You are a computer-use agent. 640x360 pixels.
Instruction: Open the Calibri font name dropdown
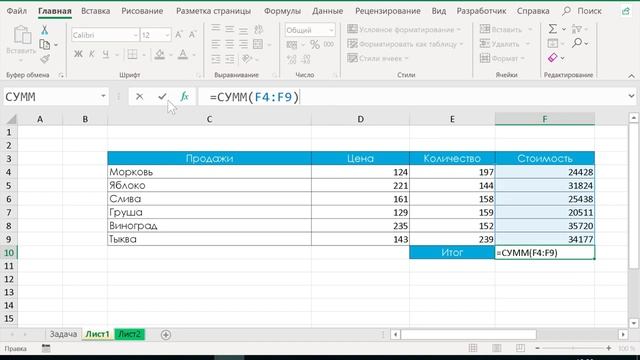coord(135,36)
